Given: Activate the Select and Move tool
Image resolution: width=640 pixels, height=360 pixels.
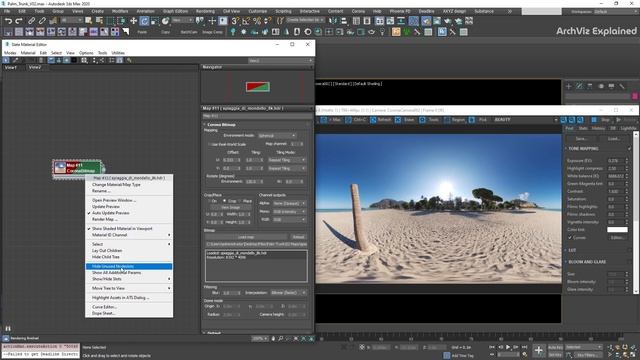Looking at the screenshot, I should [x=133, y=21].
